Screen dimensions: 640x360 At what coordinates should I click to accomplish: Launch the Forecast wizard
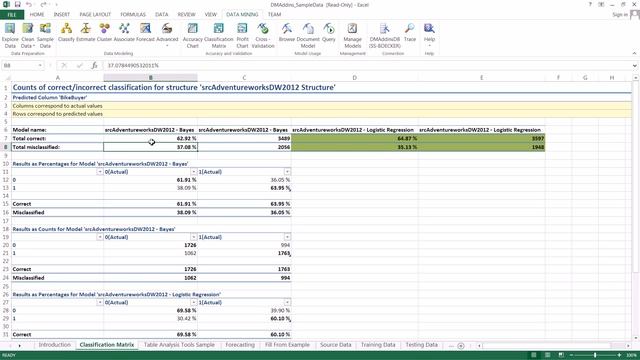tap(145, 33)
